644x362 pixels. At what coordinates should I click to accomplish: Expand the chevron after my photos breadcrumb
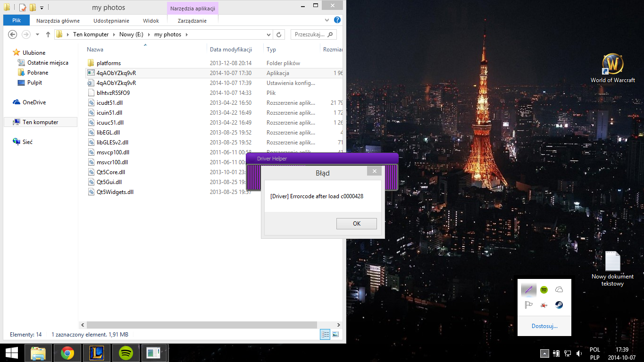(186, 34)
